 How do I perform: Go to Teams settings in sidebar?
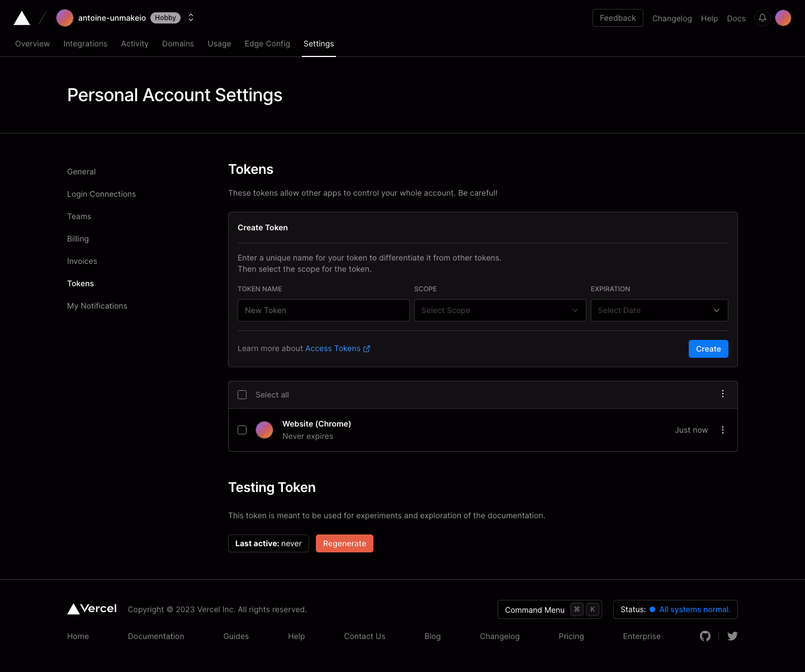click(x=79, y=216)
